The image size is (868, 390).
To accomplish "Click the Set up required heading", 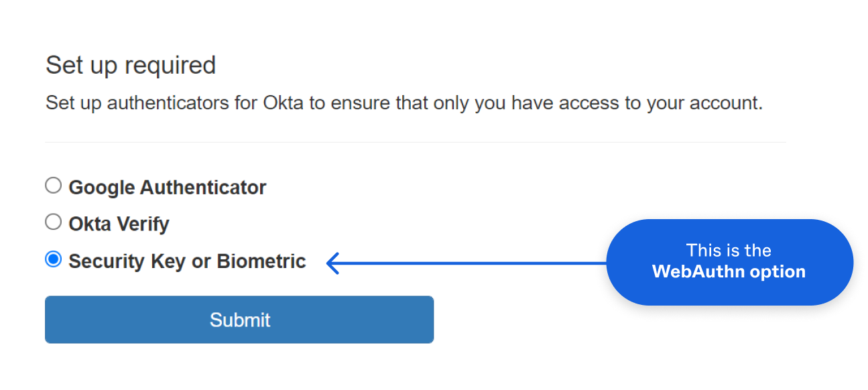I will (130, 65).
